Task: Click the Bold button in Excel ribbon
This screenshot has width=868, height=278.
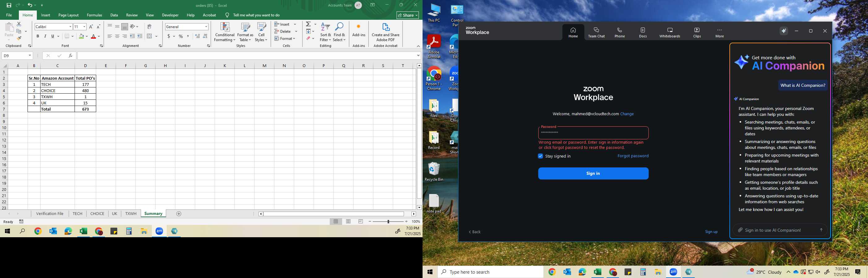Action: point(38,36)
